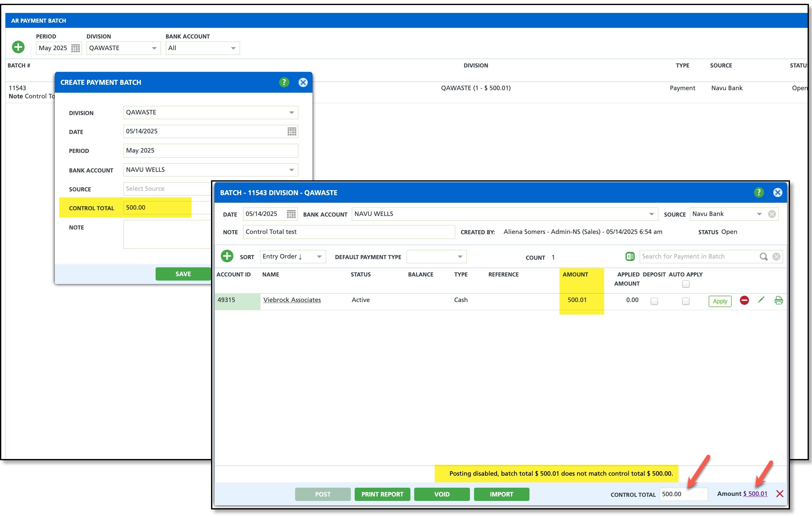This screenshot has width=812, height=517.
Task: Click green add batch plus icon
Action: click(18, 47)
